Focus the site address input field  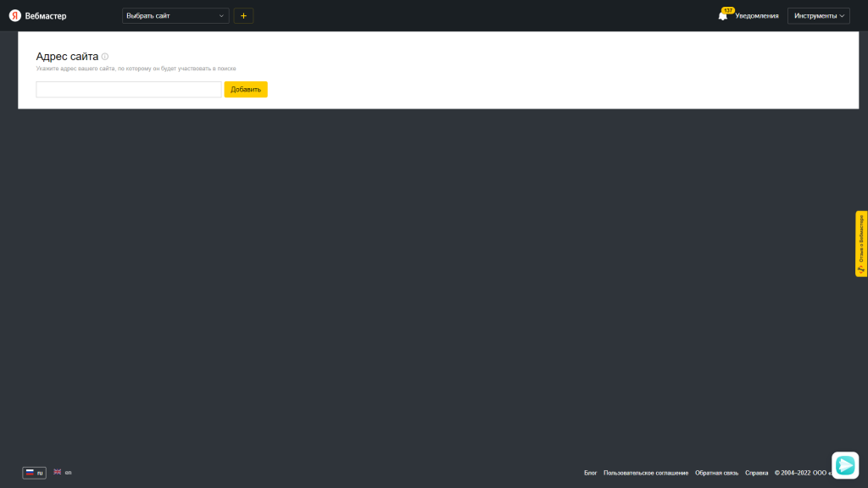[128, 89]
